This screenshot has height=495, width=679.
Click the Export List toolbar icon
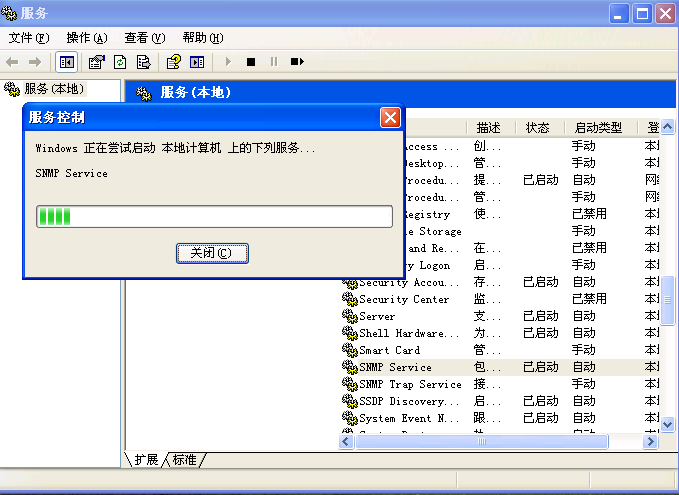pos(143,62)
